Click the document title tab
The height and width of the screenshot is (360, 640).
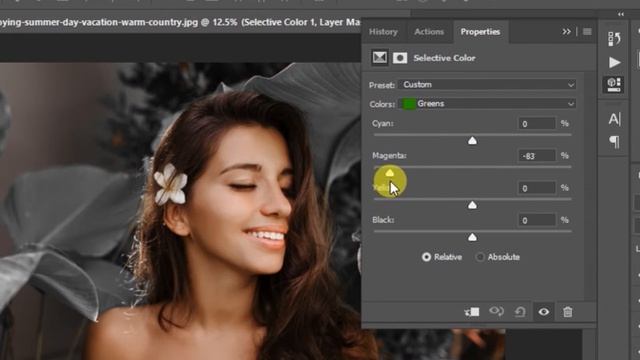(180, 22)
